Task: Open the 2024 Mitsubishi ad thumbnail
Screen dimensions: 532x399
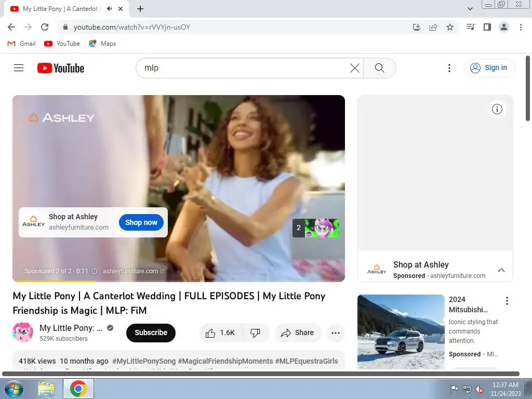Action: coord(401,332)
